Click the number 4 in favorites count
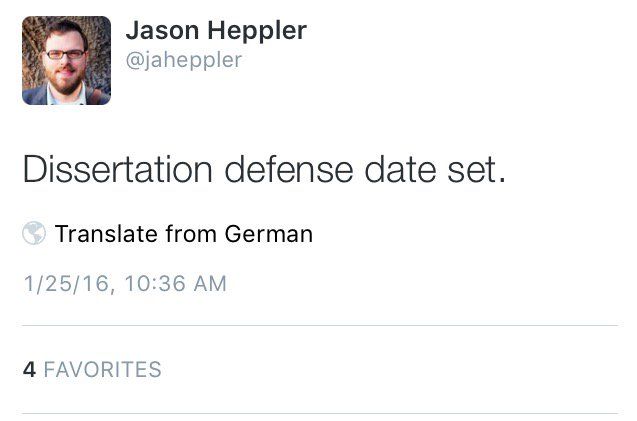The width and height of the screenshot is (637, 421). 29,369
